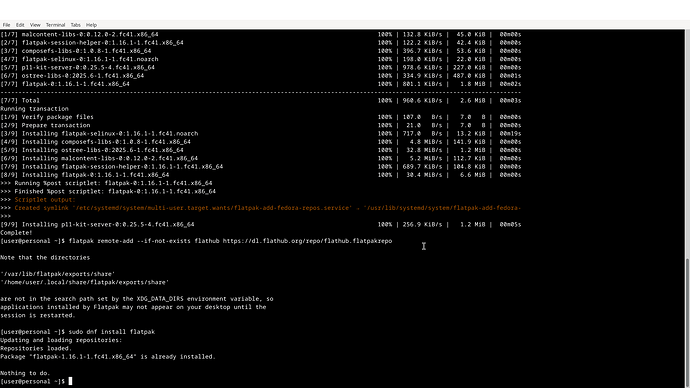Open the Tabs menu
The height and width of the screenshot is (388, 690).
click(x=76, y=25)
